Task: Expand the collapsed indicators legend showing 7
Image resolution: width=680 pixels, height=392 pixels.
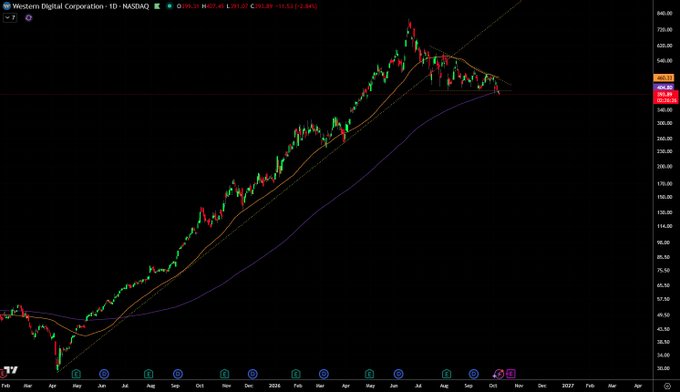Action: 10,18
